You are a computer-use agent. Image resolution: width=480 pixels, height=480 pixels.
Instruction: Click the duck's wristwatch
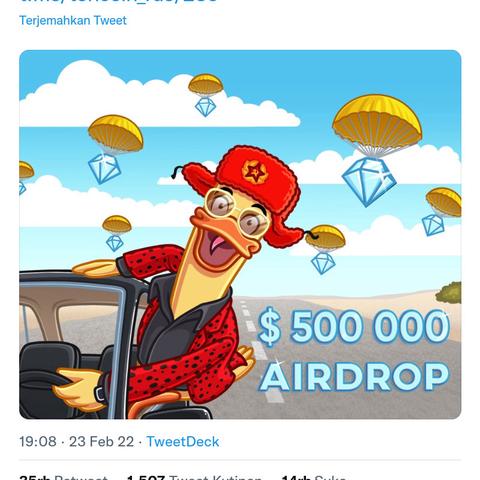tap(100, 393)
